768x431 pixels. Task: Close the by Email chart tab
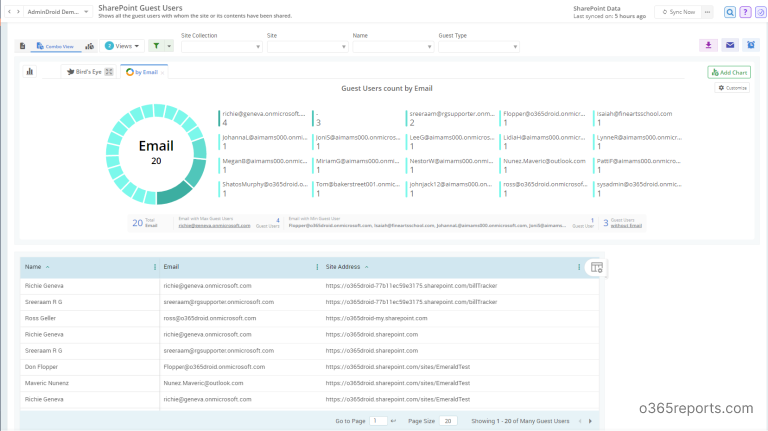163,72
